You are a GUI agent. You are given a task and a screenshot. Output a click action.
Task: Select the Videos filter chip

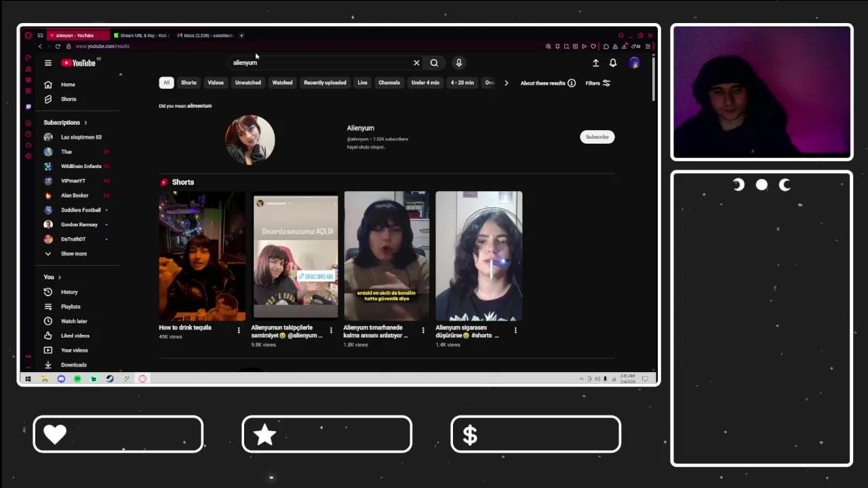click(216, 83)
